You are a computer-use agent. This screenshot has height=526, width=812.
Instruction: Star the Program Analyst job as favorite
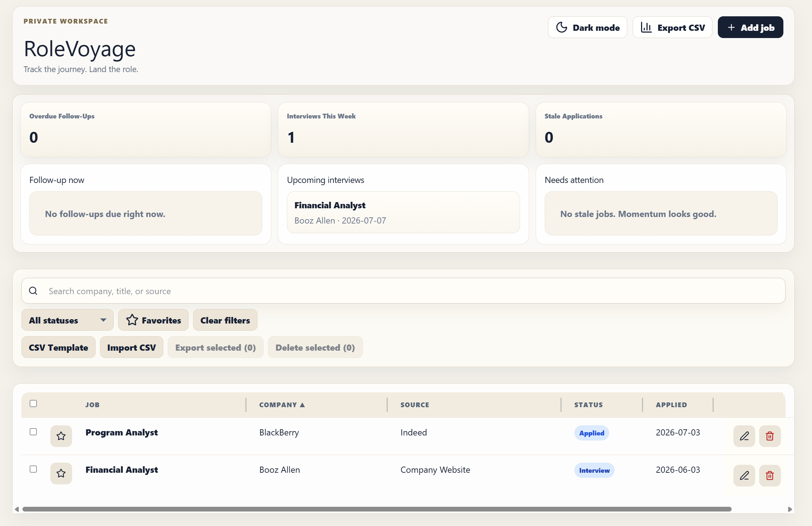pyautogui.click(x=61, y=436)
